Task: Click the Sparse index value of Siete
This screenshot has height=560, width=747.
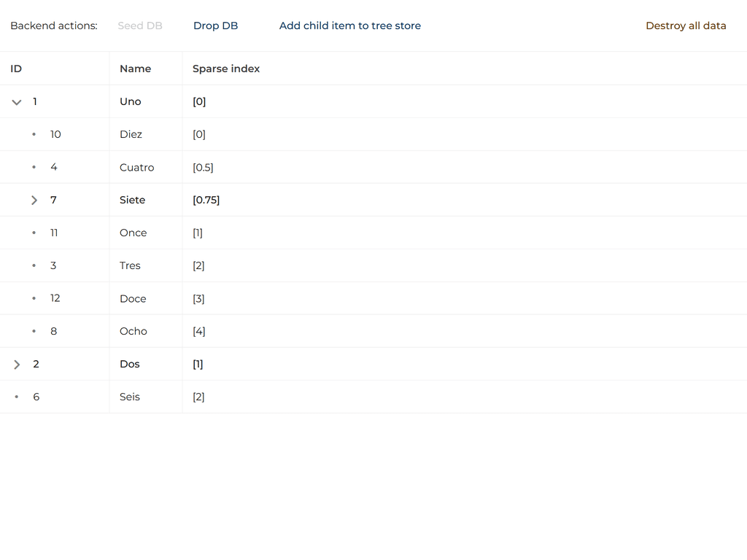Action: click(x=206, y=200)
